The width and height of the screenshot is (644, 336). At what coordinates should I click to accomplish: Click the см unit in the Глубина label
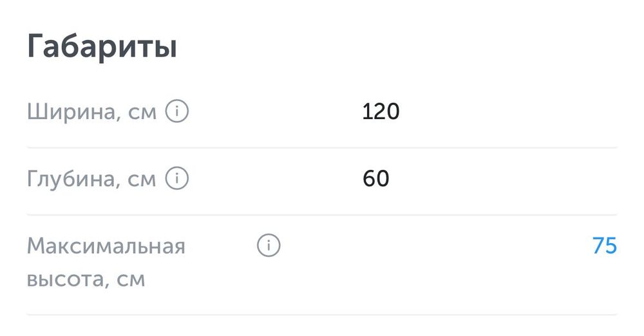[x=142, y=180]
